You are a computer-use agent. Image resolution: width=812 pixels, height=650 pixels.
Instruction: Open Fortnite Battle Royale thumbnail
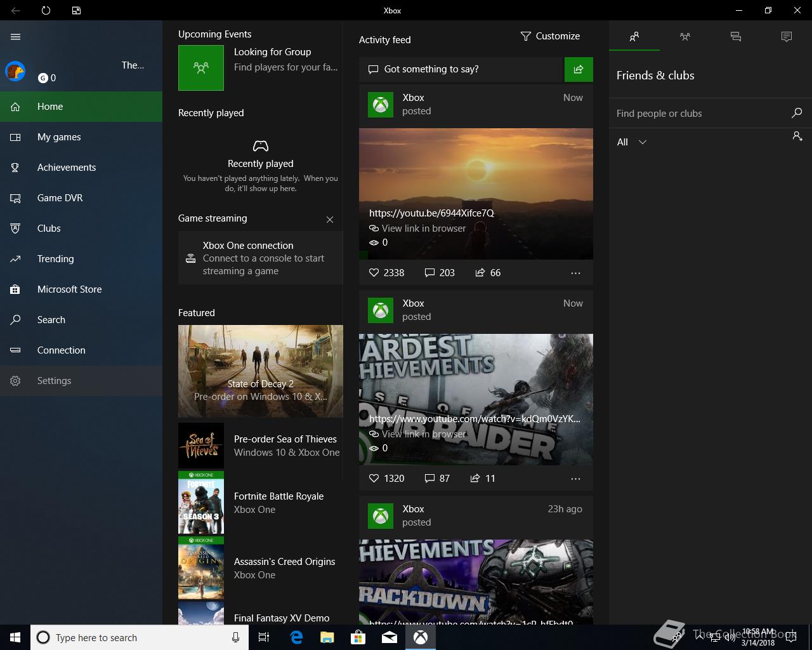(x=201, y=503)
